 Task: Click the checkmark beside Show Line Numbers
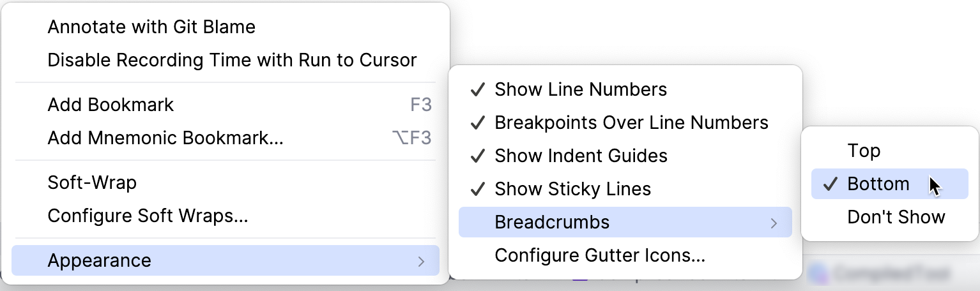(477, 89)
